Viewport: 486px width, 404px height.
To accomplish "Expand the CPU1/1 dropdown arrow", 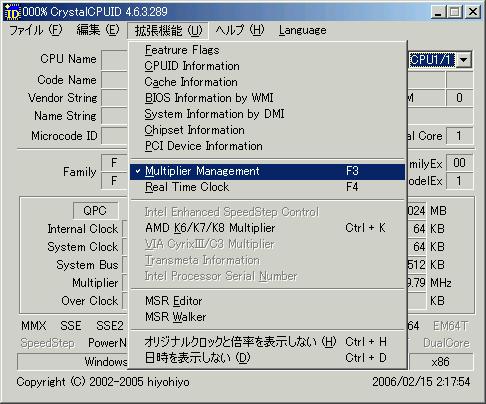I will coord(463,60).
